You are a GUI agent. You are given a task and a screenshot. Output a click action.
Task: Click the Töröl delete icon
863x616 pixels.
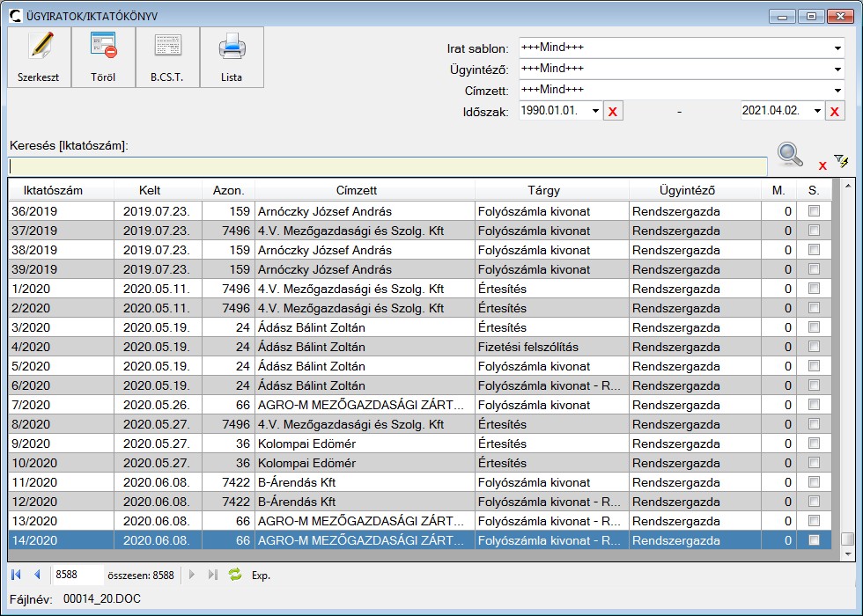click(x=103, y=47)
